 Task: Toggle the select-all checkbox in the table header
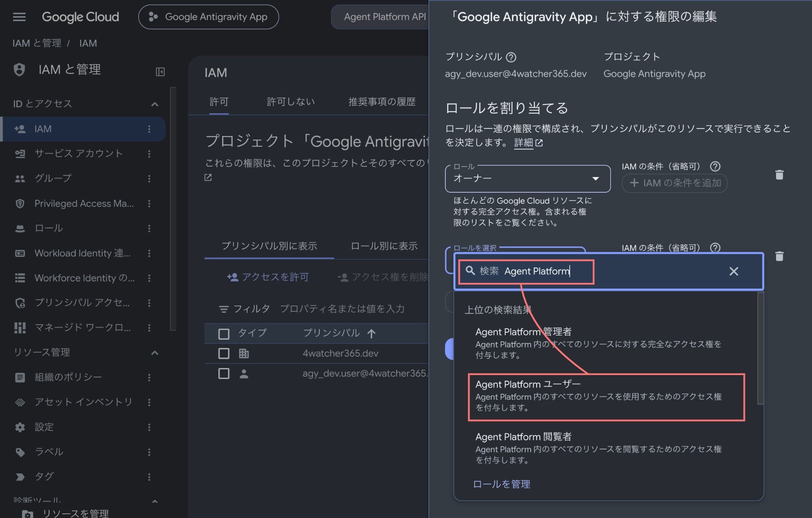click(224, 334)
